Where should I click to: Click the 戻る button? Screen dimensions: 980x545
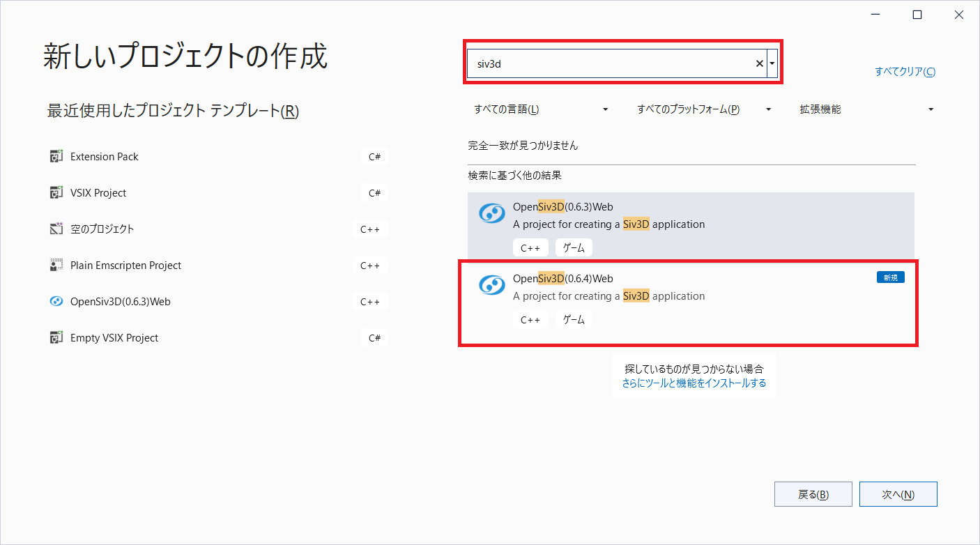point(813,494)
